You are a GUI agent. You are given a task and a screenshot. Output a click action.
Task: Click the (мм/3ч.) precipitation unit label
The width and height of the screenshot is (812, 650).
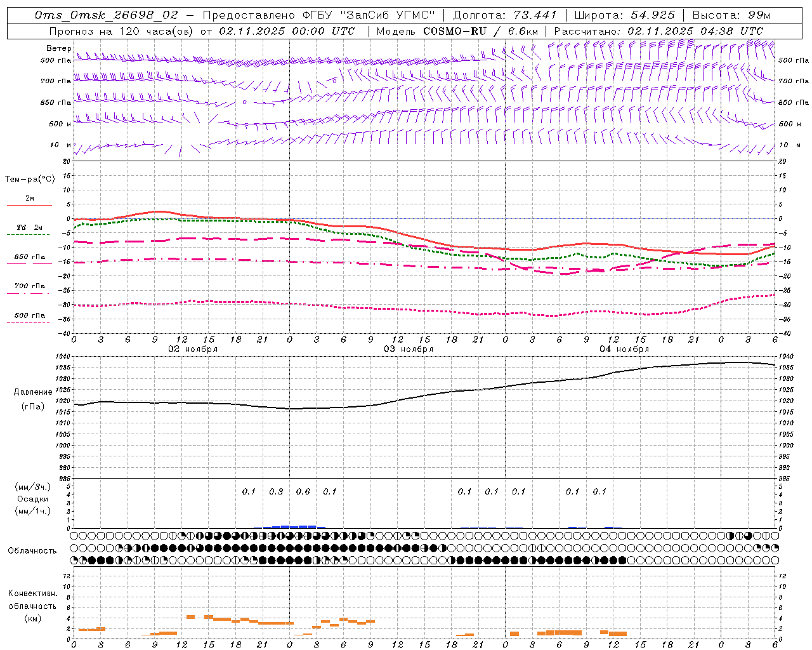pyautogui.click(x=33, y=487)
